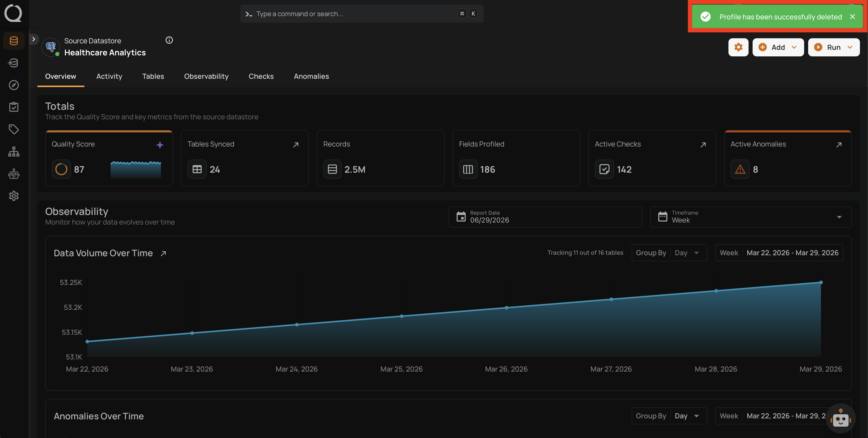The height and width of the screenshot is (438, 868).
Task: Click the Fields Profiled columns icon
Action: pyautogui.click(x=468, y=169)
